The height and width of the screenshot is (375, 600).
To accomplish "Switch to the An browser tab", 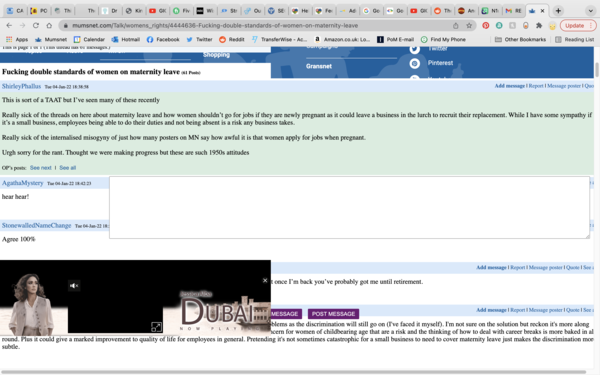I will (466, 11).
